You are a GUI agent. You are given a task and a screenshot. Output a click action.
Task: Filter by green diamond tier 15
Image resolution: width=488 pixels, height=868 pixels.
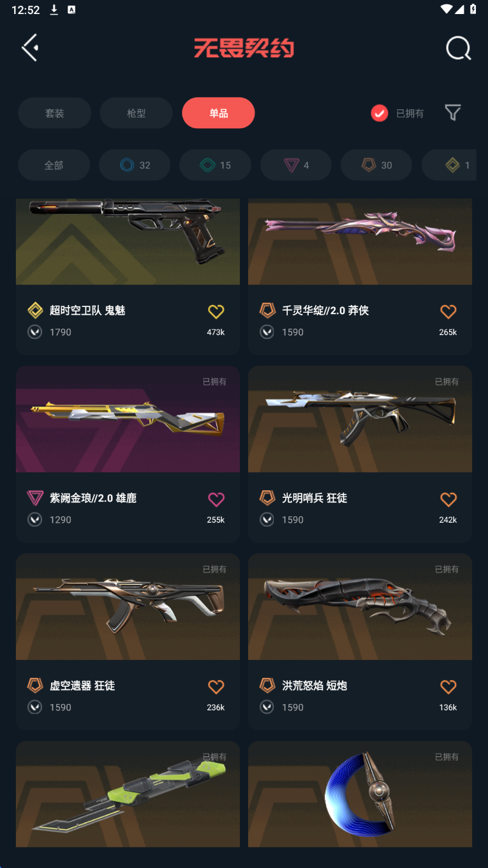tap(215, 165)
